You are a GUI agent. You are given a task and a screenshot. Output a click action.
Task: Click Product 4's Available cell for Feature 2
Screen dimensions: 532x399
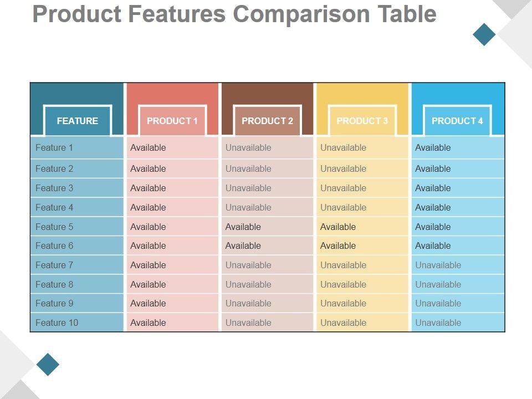coord(433,168)
